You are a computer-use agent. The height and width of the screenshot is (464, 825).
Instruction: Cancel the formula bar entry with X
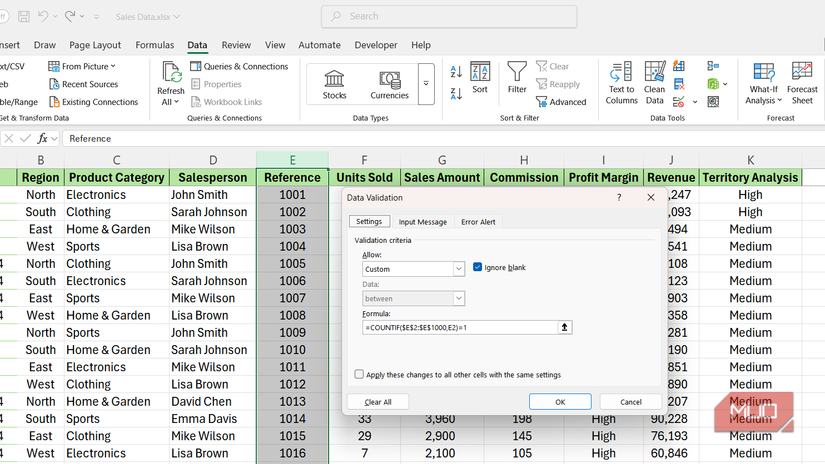(8, 138)
